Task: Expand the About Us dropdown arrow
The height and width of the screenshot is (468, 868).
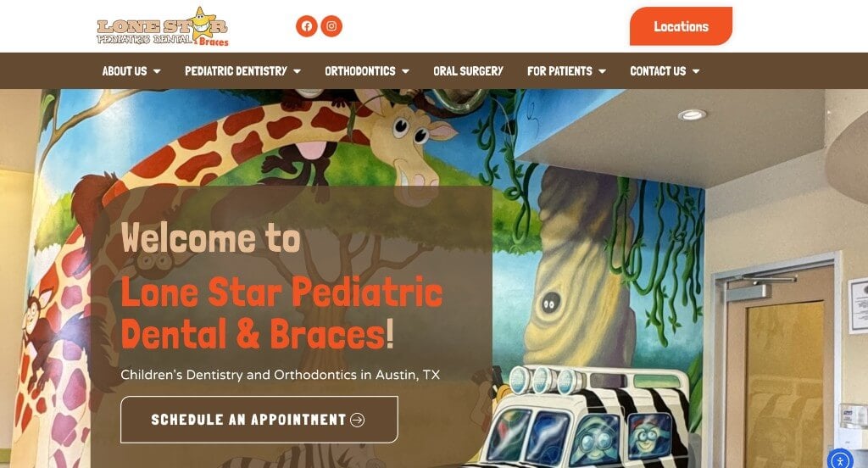Action: pyautogui.click(x=157, y=71)
